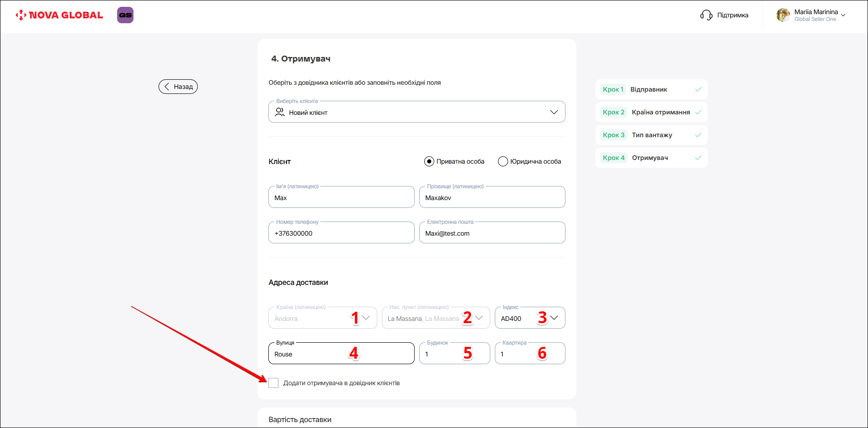The width and height of the screenshot is (868, 428).
Task: Click the Електронна пошта email field
Action: coord(492,233)
